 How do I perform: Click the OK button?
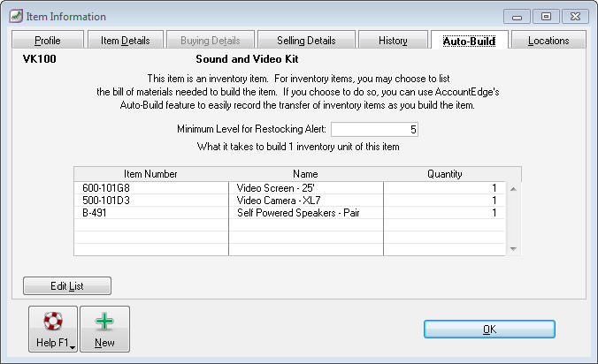pyautogui.click(x=489, y=329)
